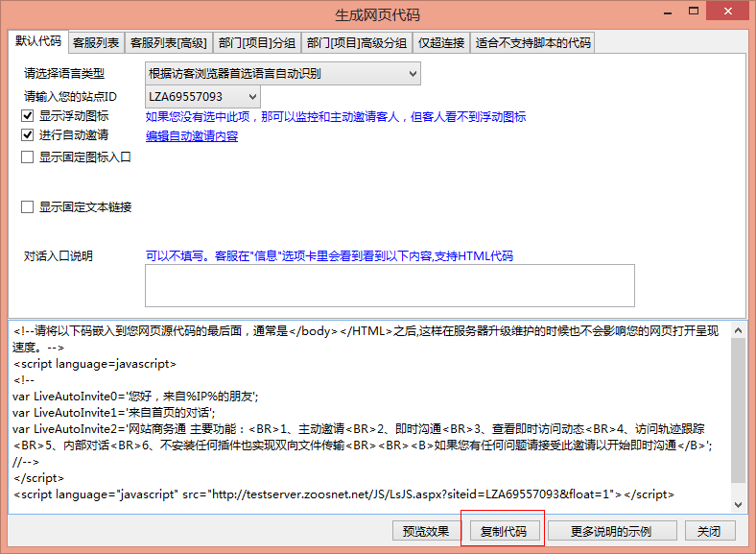Open the 仅超连接 tab
Viewport: 756px width, 554px height.
[x=441, y=42]
